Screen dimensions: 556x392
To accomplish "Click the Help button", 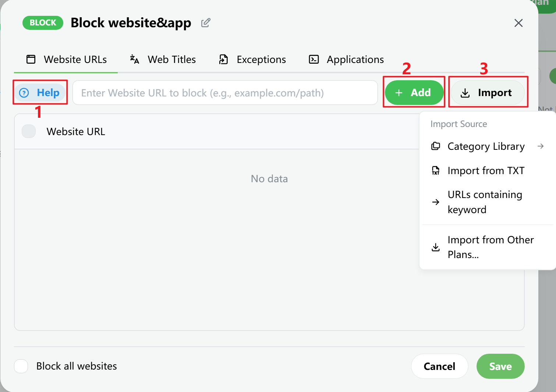I will click(40, 92).
